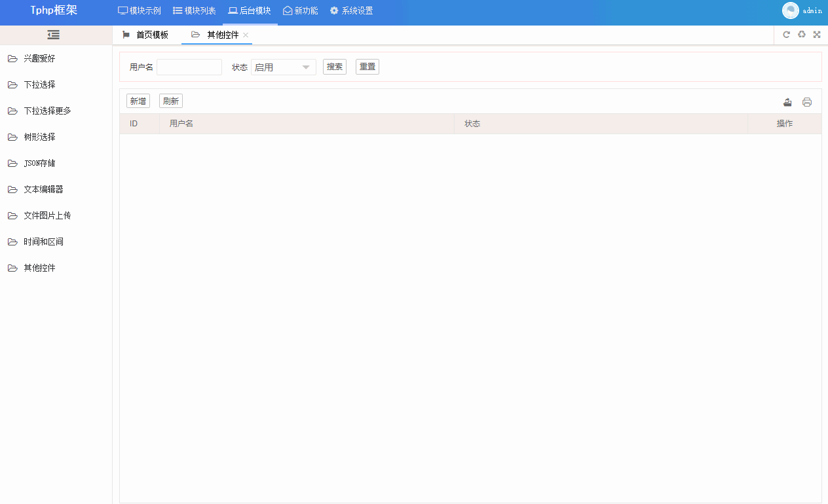Open the 状态 dropdown showing 启用

coord(284,67)
